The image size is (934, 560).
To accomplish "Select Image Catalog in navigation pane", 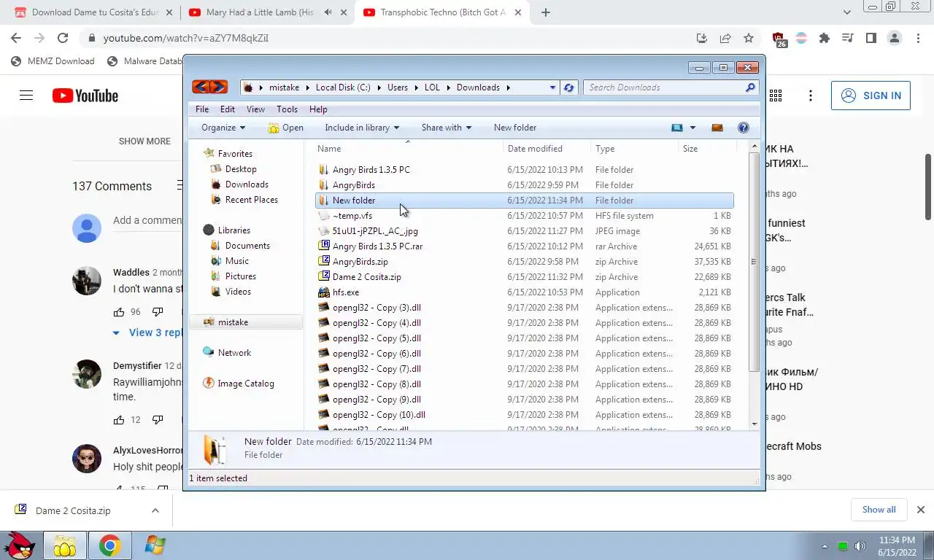I will pyautogui.click(x=246, y=384).
